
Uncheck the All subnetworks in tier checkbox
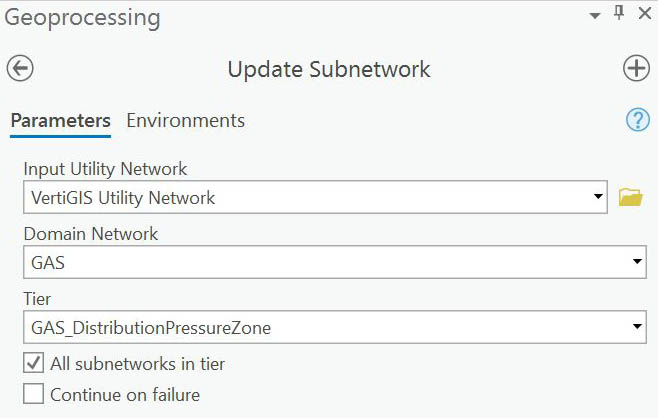[x=34, y=364]
